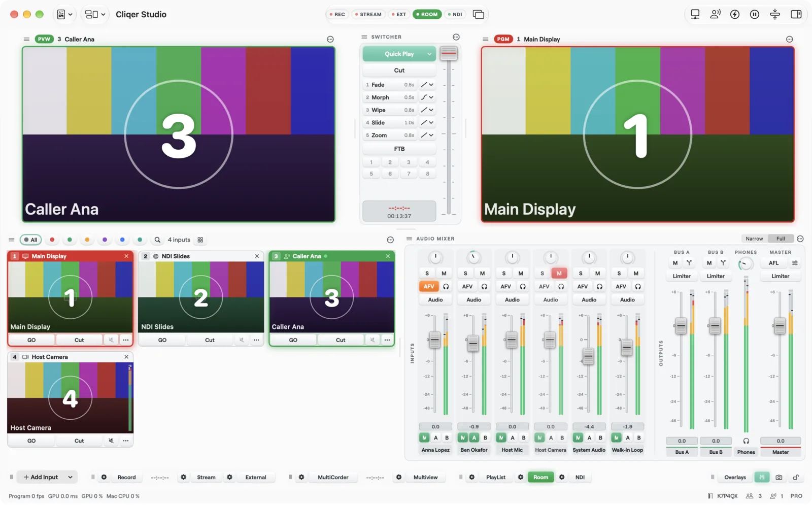Open Master bus settings lines icon
This screenshot has width=812, height=505.
[x=795, y=263]
